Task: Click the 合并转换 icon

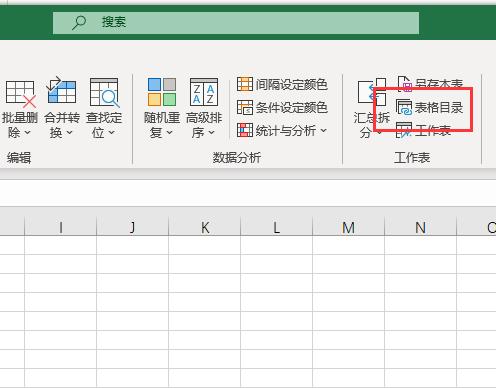Action: pyautogui.click(x=62, y=91)
